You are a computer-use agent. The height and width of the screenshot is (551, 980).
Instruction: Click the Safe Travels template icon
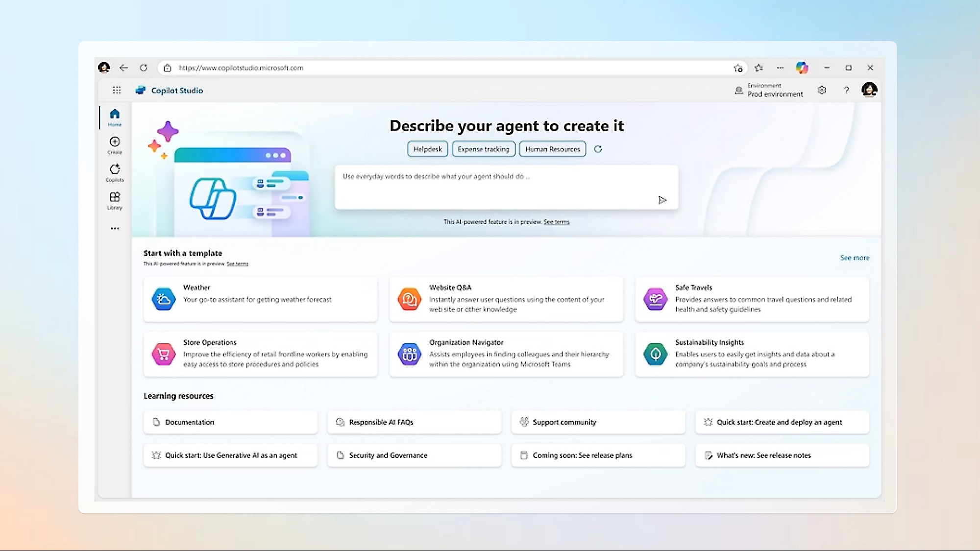pyautogui.click(x=656, y=299)
